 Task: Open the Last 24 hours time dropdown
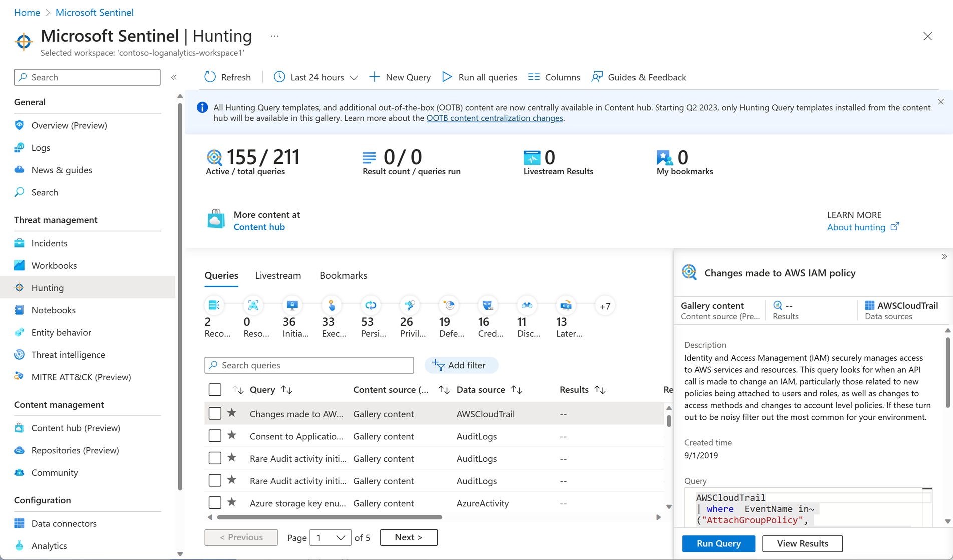point(316,77)
